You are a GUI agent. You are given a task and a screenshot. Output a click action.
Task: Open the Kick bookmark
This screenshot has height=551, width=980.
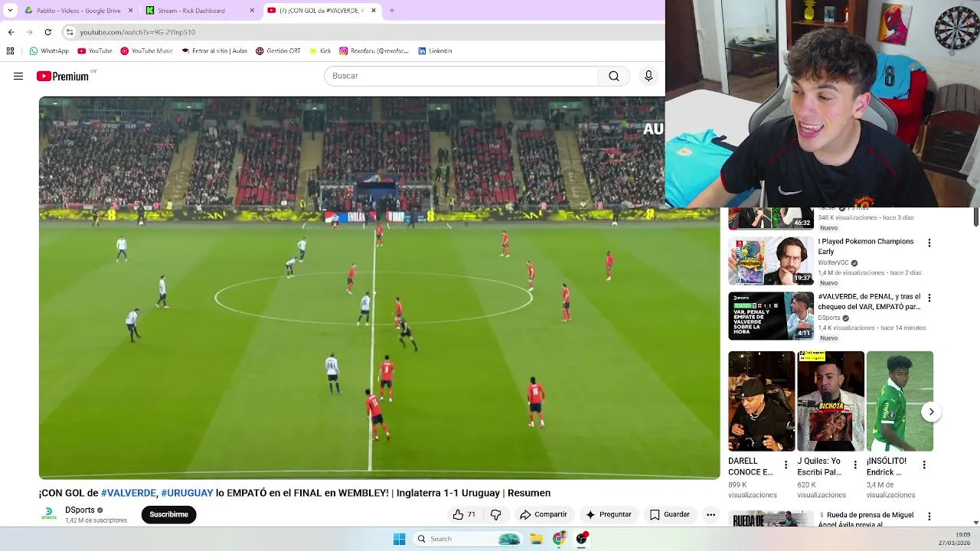pyautogui.click(x=320, y=51)
